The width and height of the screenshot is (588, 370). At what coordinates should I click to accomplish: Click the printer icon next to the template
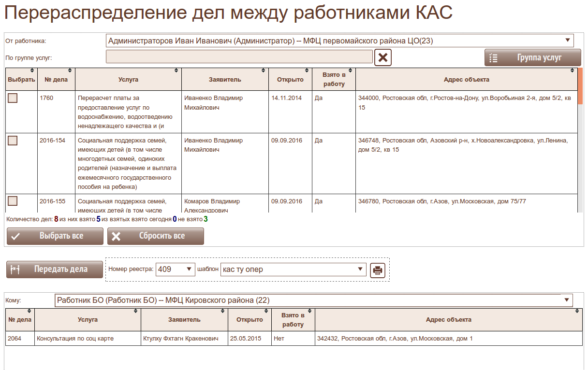377,270
